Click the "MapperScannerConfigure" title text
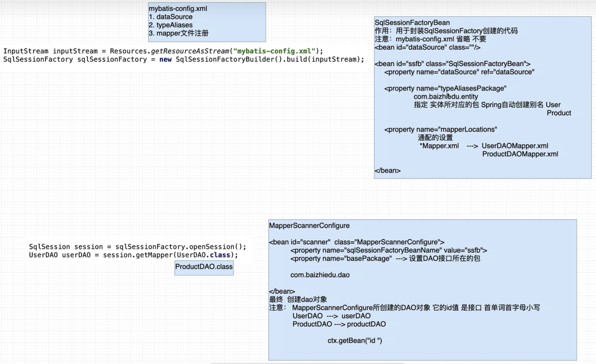This screenshot has width=596, height=364. 309,226
